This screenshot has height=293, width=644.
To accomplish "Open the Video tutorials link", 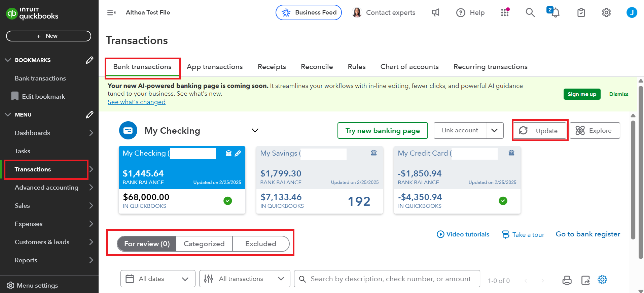I will [x=463, y=234].
